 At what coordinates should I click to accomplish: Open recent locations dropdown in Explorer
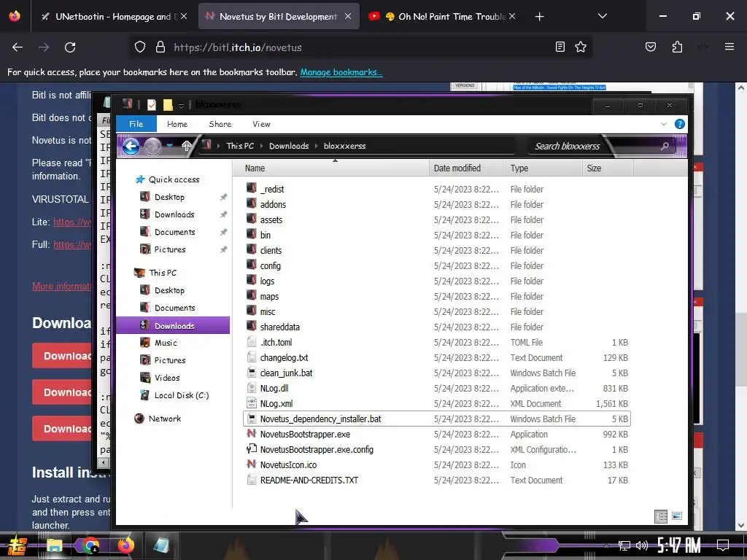(169, 146)
